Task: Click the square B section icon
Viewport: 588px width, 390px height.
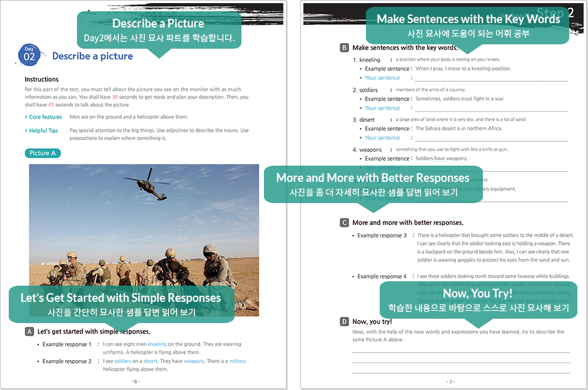Action: click(344, 47)
